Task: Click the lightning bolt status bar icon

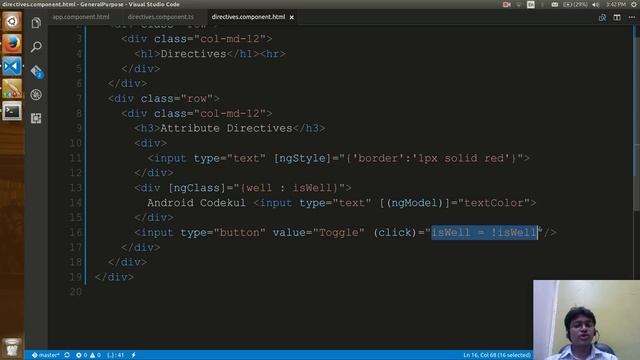Action: pos(133,355)
